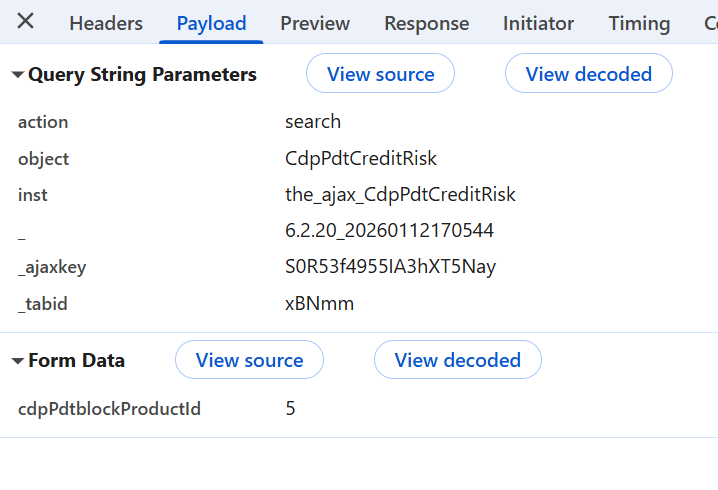Click the _tabid value xBNmm

319,304
